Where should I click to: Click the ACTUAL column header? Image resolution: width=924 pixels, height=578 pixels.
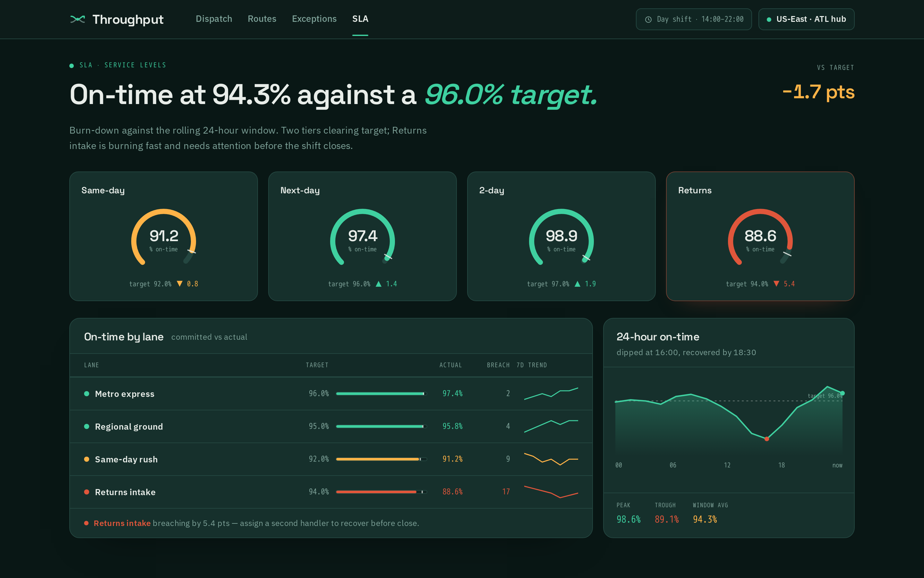450,365
